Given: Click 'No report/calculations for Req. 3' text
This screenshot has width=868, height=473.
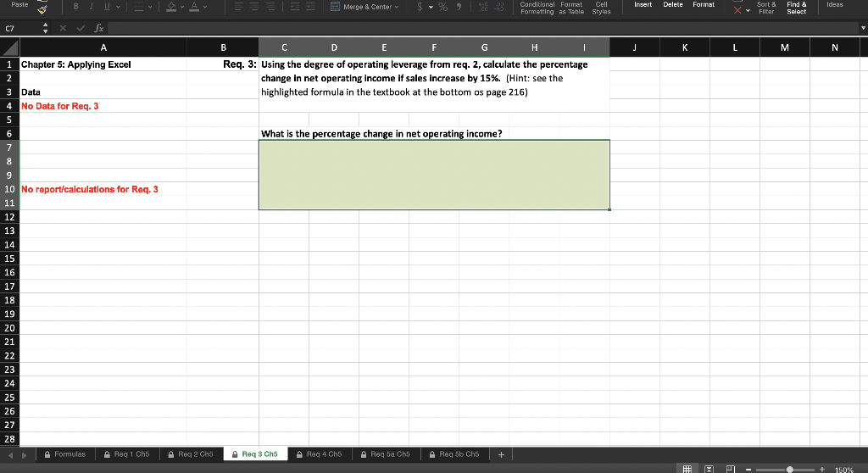Looking at the screenshot, I should 90,189.
